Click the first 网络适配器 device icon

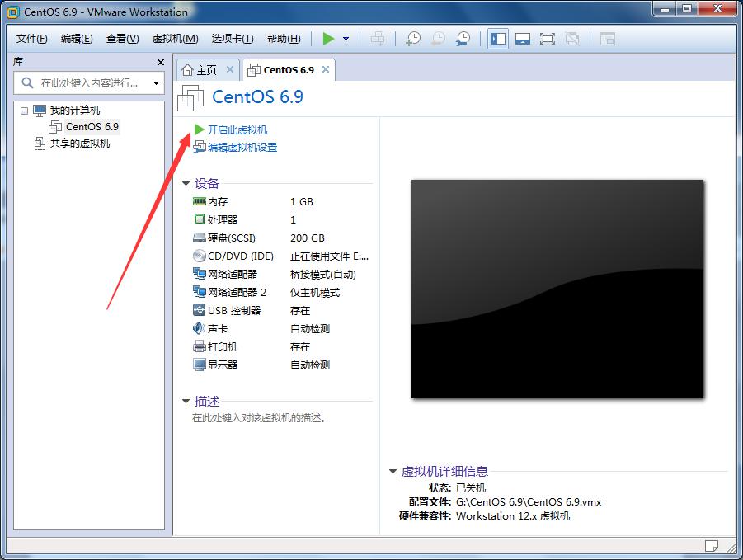(x=199, y=274)
